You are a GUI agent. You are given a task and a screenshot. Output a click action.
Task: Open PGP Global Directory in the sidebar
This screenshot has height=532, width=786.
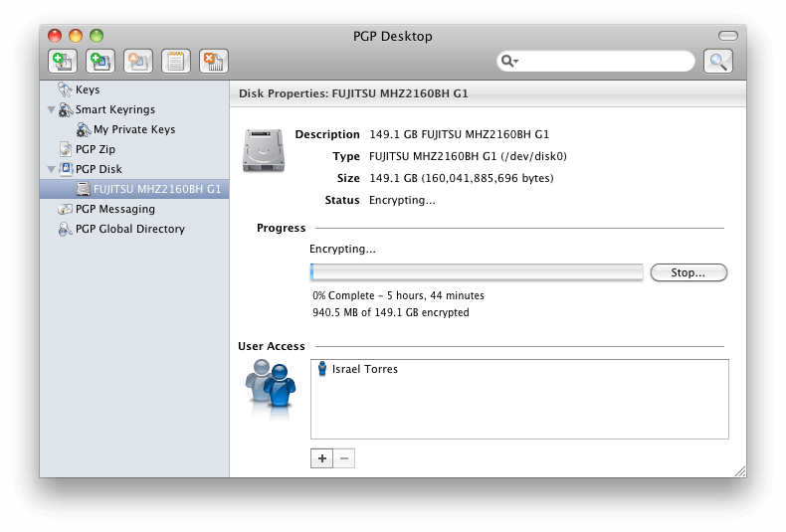[129, 229]
